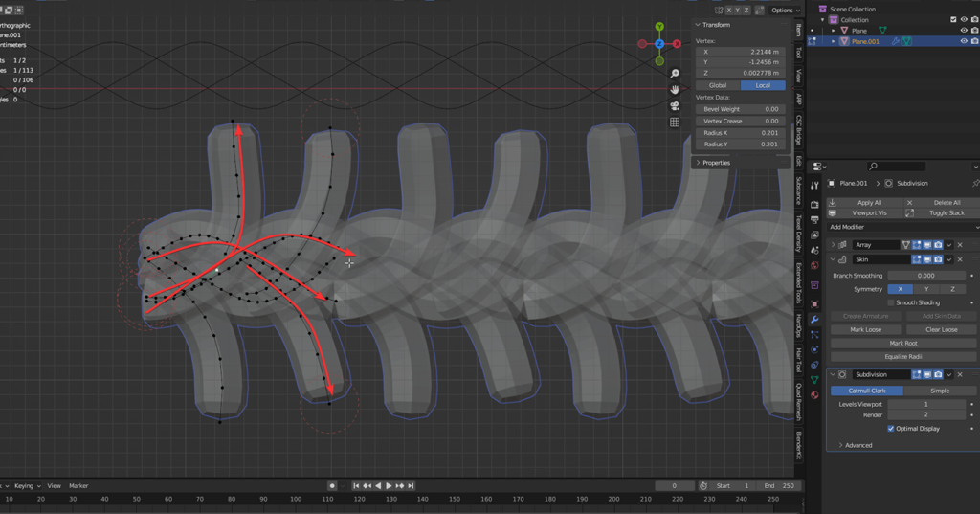Uncheck the Optimal Display checkbox
Screen dimensions: 980x514
[891, 429]
